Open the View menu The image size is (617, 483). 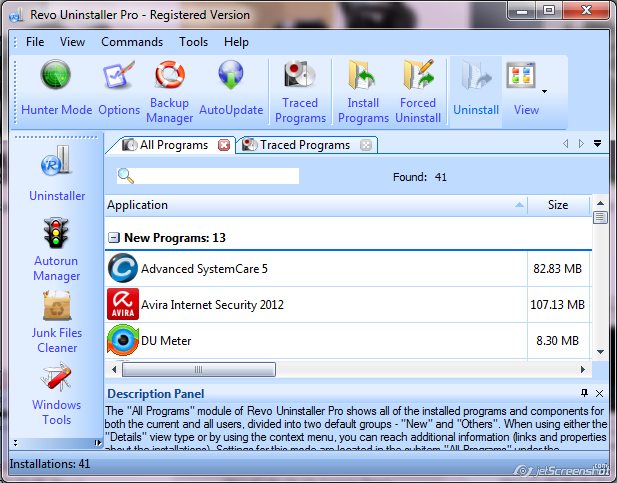pyautogui.click(x=72, y=42)
